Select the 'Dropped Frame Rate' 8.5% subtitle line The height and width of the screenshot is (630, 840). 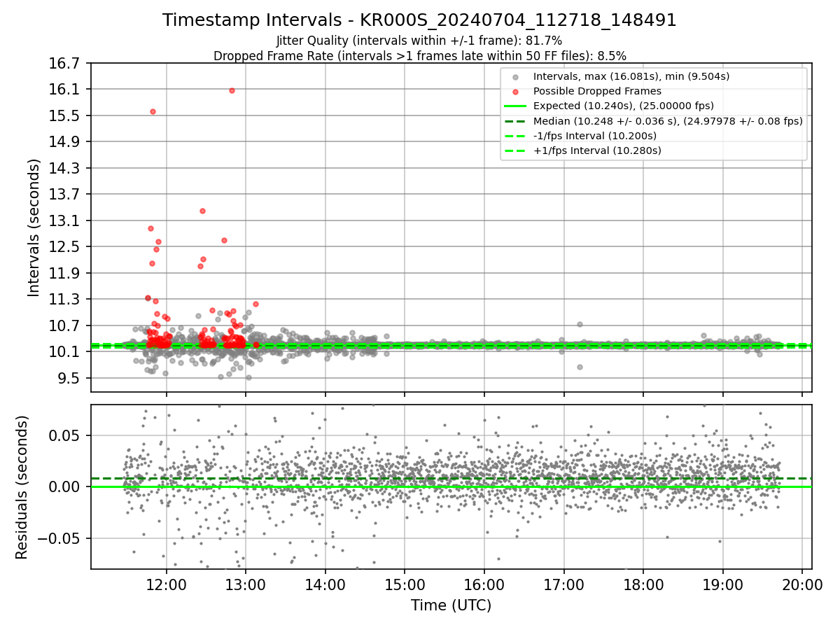(x=419, y=55)
